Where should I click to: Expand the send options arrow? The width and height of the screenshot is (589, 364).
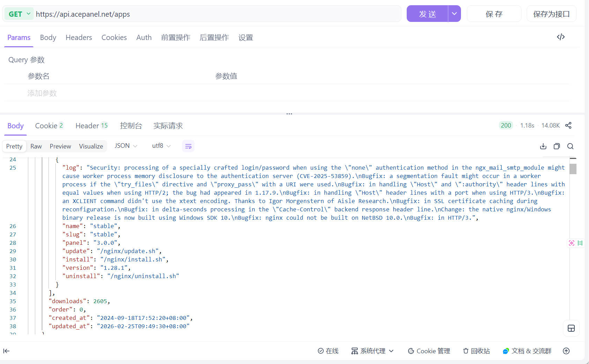pyautogui.click(x=454, y=14)
